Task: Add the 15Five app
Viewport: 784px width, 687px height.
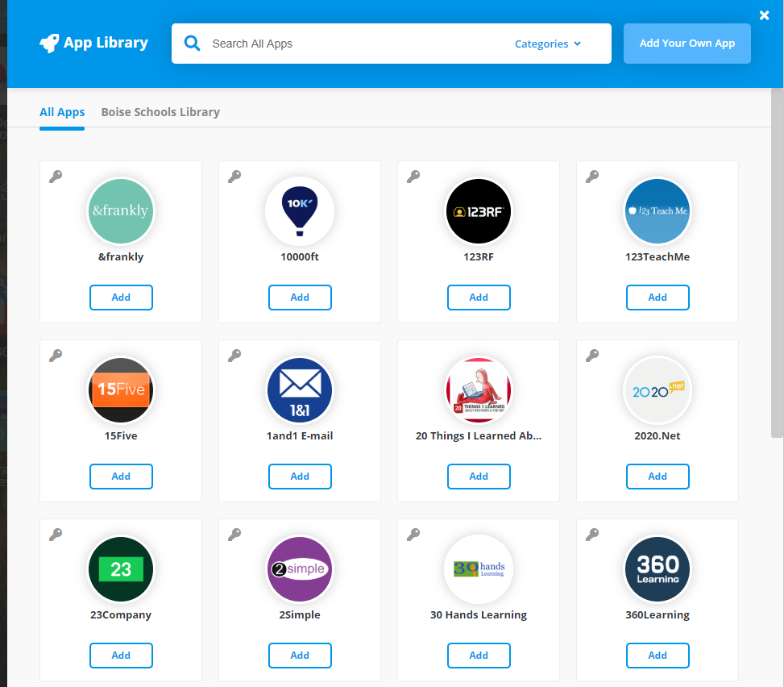Action: [121, 477]
